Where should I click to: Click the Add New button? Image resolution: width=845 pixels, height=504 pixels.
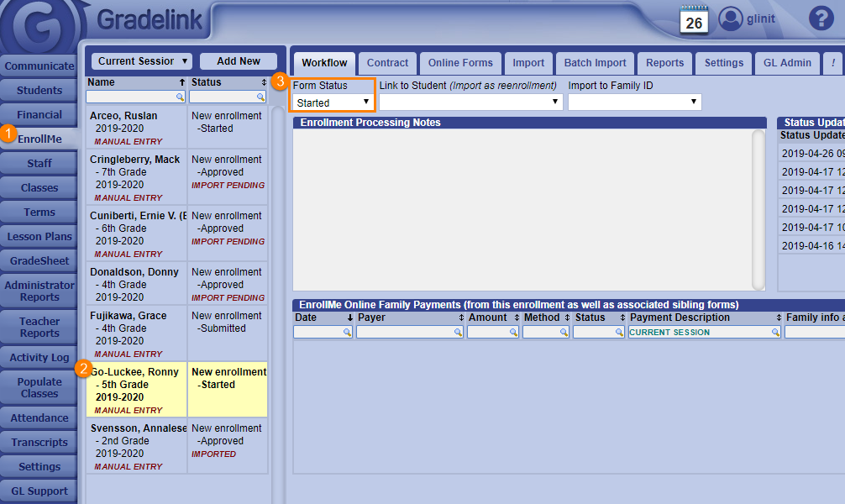[x=239, y=61]
